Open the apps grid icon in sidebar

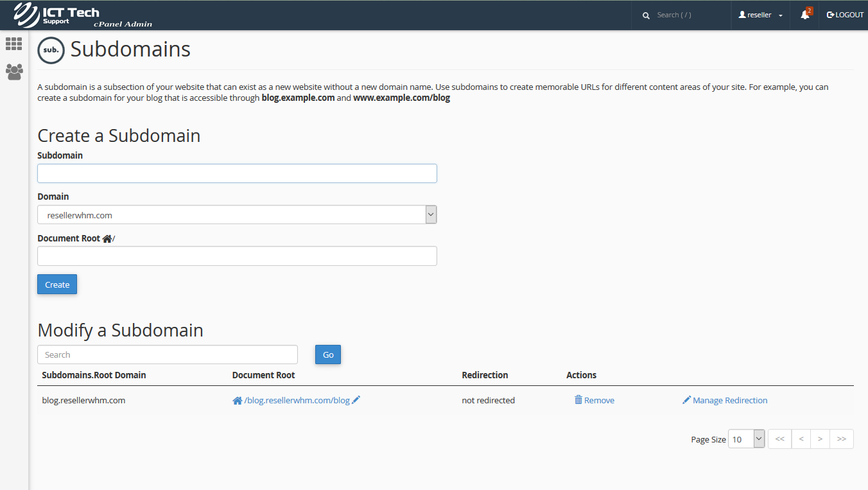[13, 44]
